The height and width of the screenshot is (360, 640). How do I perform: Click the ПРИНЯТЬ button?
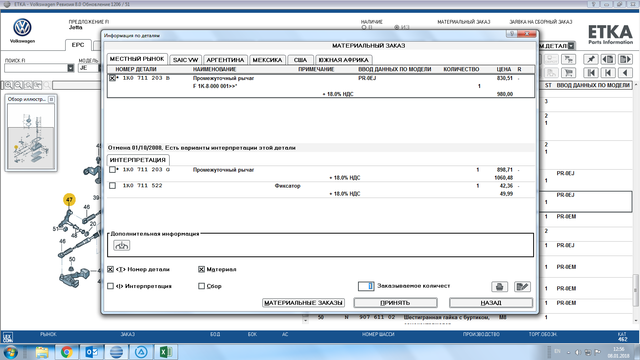point(395,303)
